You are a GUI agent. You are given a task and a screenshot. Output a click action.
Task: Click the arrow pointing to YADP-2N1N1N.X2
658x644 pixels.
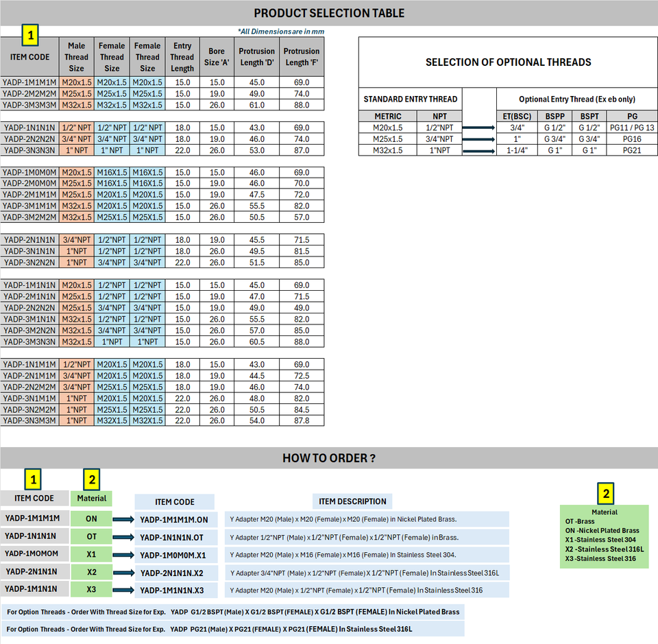tap(123, 573)
